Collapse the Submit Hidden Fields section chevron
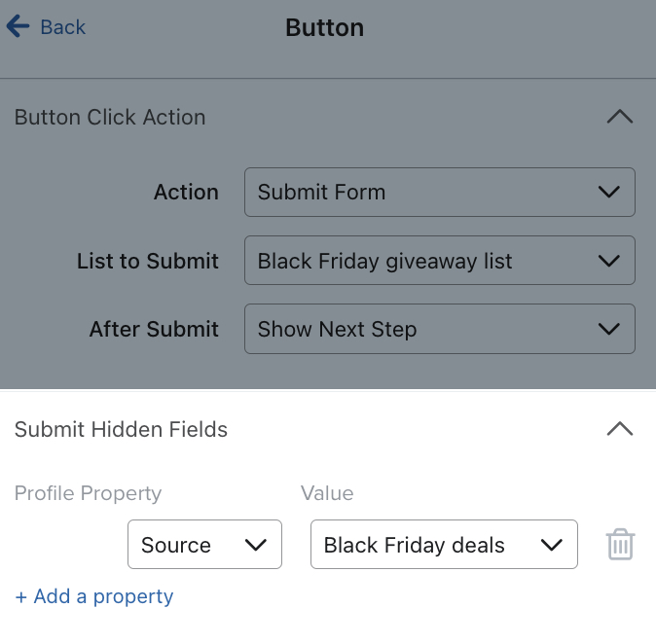656x644 pixels. tap(619, 429)
